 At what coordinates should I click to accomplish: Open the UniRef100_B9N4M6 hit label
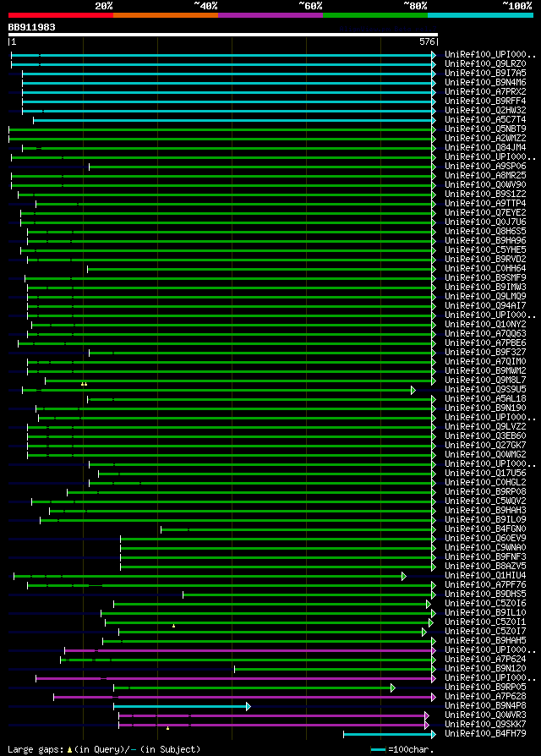pos(485,82)
